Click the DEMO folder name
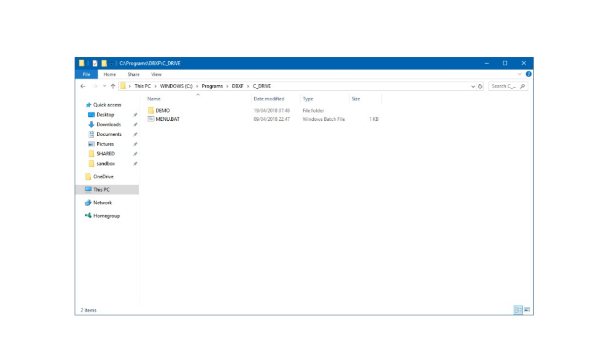This screenshot has height=364, width=608. point(163,110)
